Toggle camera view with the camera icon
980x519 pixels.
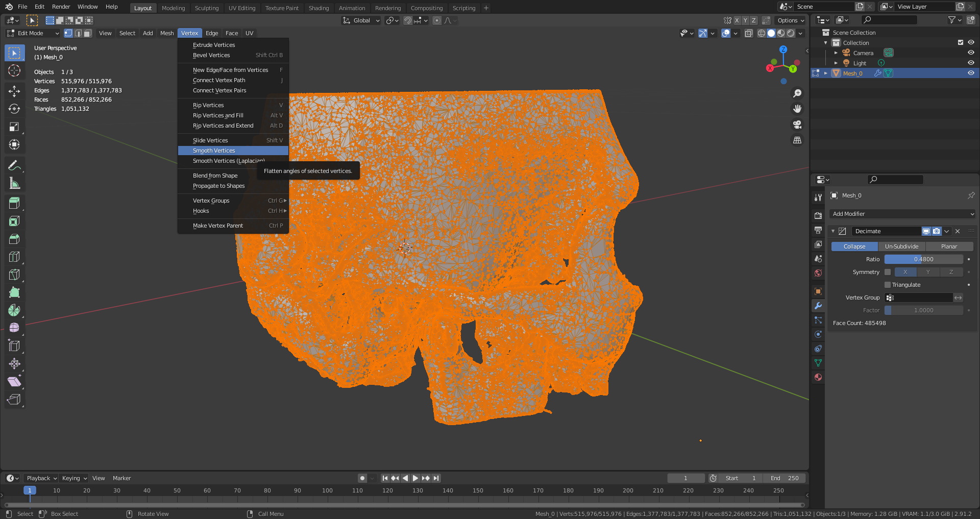[797, 125]
